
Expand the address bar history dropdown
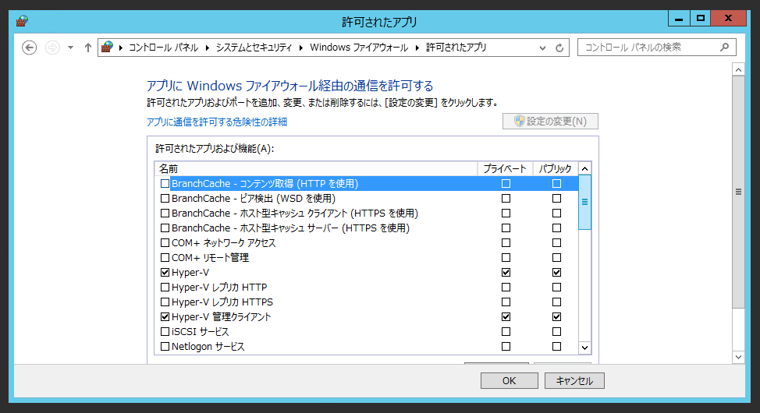point(542,48)
